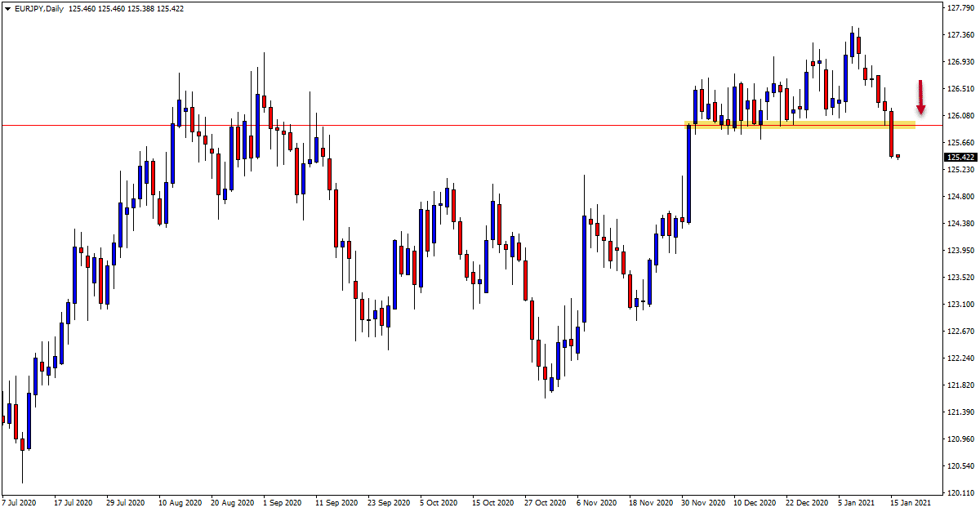Image resolution: width=980 pixels, height=512 pixels.
Task: Click the 123.950 price axis label
Action: (960, 251)
